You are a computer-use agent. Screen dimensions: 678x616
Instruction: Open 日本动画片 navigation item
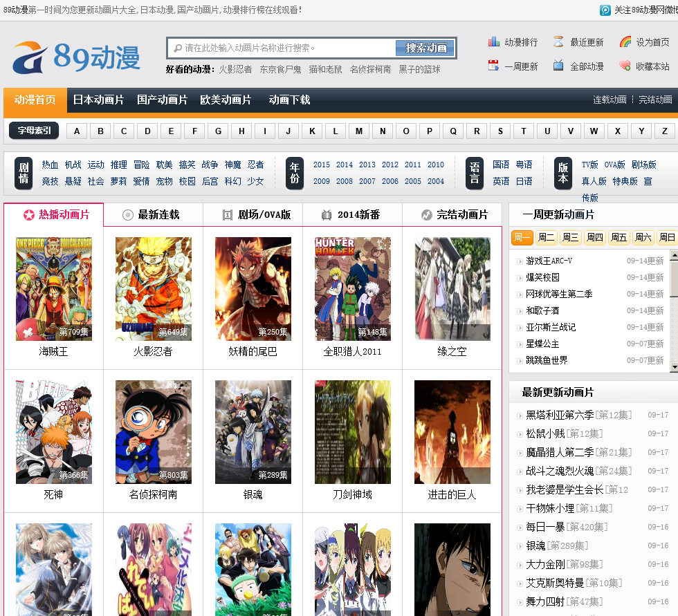coord(98,100)
